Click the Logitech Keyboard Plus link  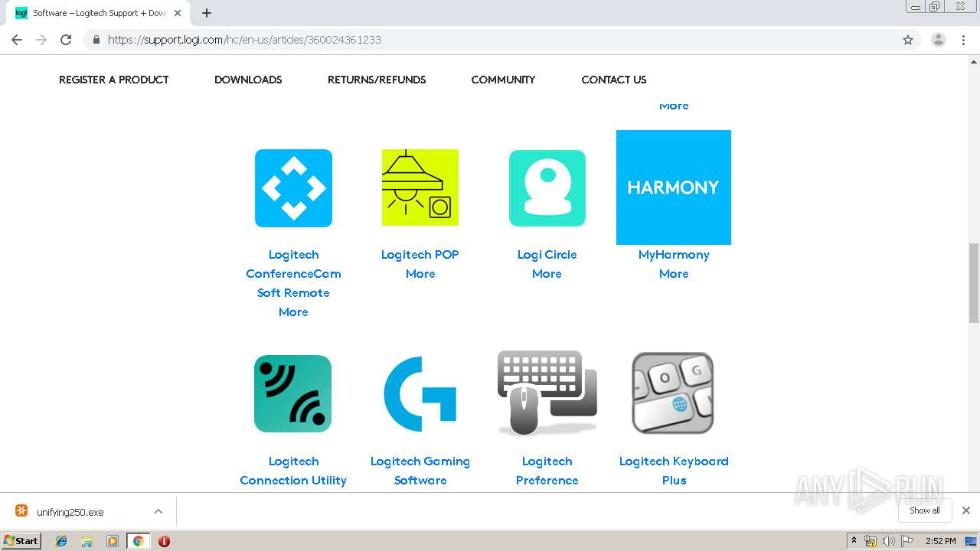(674, 471)
